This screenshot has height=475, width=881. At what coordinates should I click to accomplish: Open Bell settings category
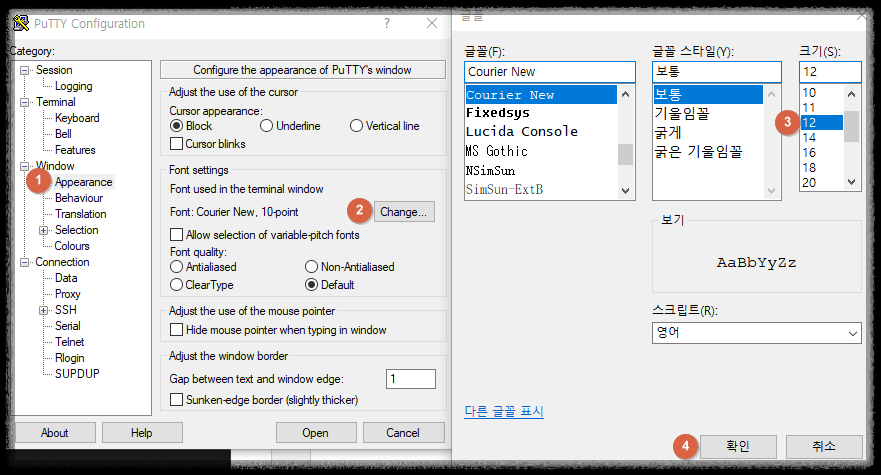(63, 134)
